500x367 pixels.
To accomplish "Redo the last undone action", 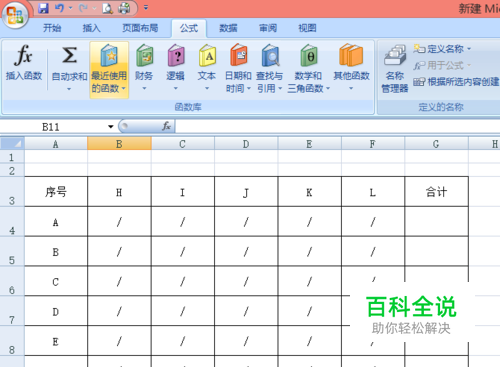I will (x=83, y=8).
